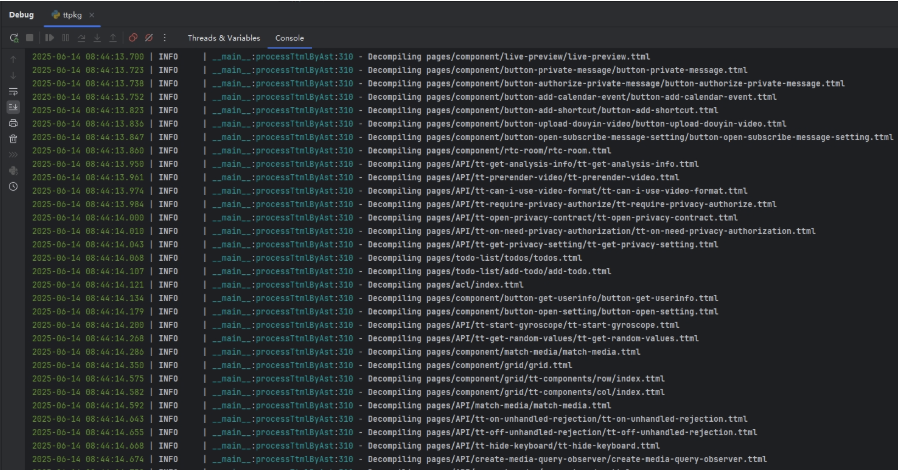Click the tt-open-privacy-contract.ttml log path
Screen dimensions: 898x470
(x=582, y=218)
